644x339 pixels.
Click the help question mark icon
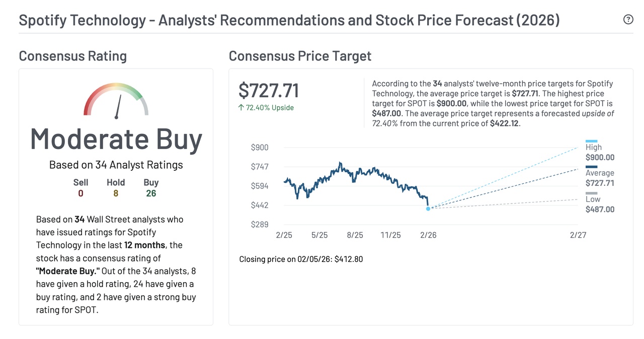[x=628, y=20]
